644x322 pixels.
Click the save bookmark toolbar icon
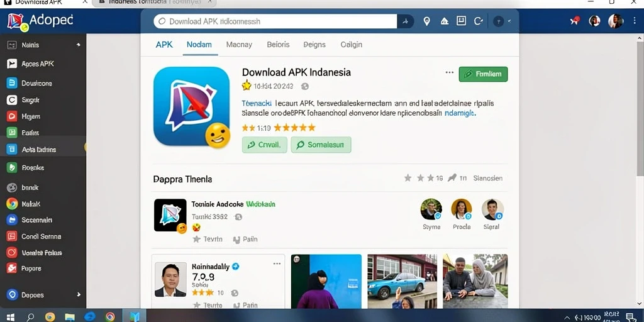[x=461, y=21]
